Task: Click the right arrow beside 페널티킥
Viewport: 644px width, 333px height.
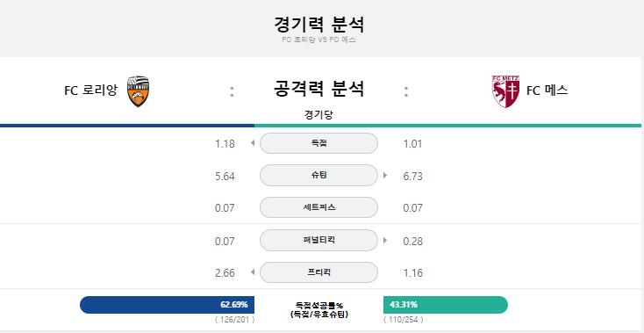Action: pyautogui.click(x=385, y=240)
